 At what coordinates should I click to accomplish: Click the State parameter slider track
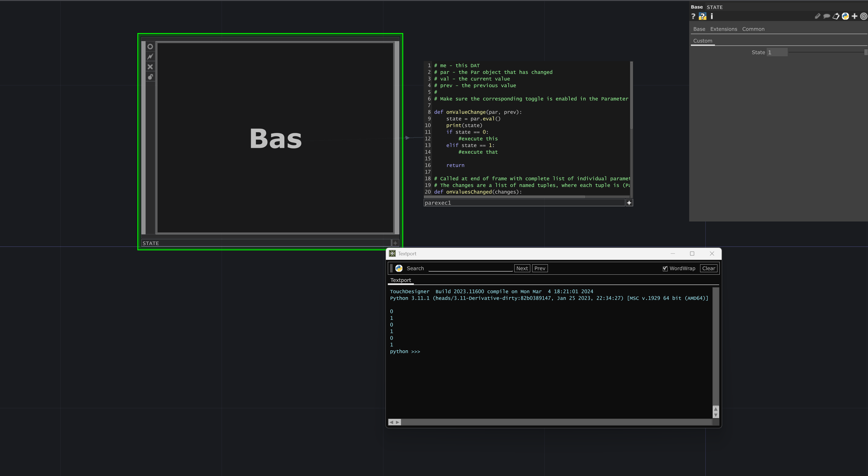(825, 52)
